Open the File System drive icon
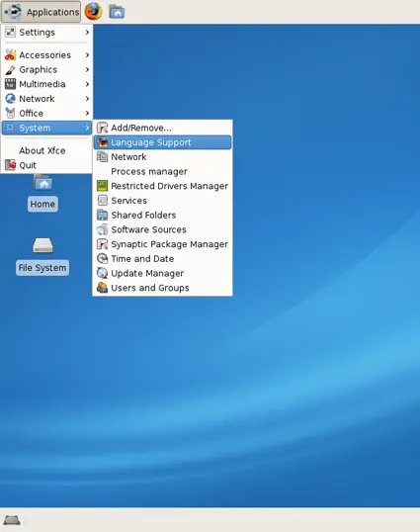 (42, 245)
